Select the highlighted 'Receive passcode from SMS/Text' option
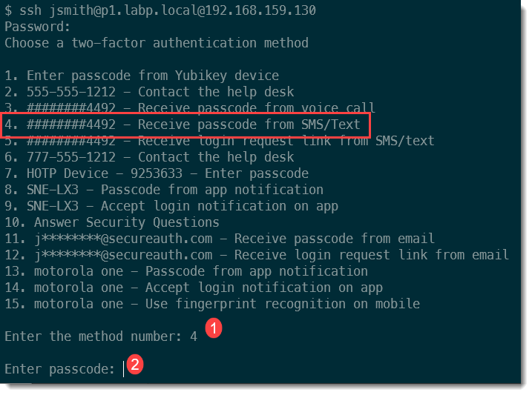 (185, 124)
